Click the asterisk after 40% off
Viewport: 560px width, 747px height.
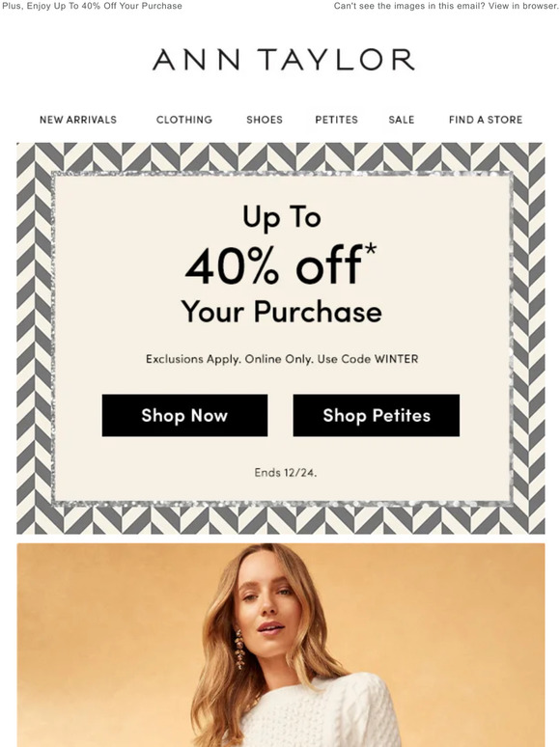[371, 249]
